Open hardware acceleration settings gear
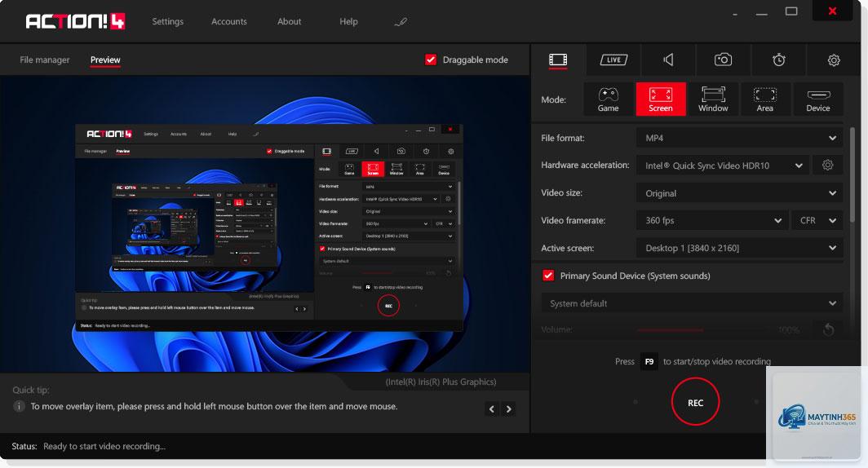 pos(827,165)
